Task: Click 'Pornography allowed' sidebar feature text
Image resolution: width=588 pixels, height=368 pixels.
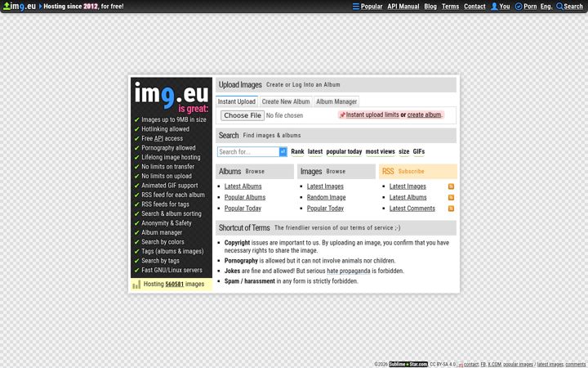Action: [168, 147]
